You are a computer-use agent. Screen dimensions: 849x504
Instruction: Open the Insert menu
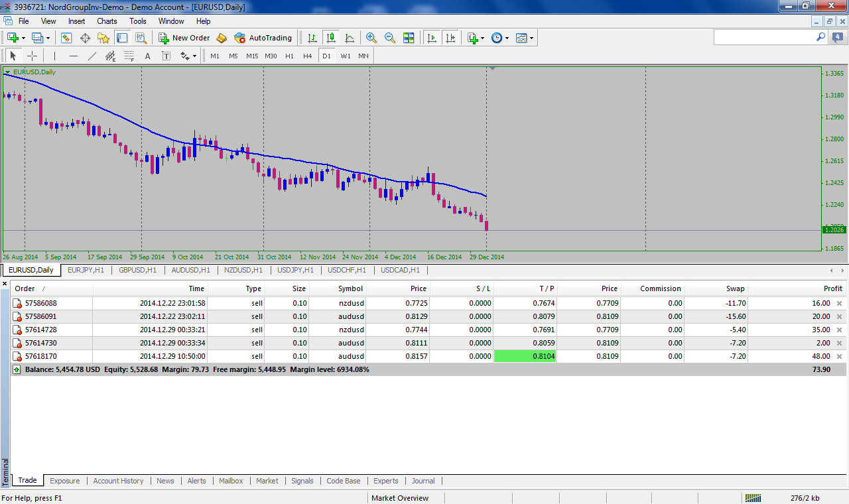pos(76,21)
